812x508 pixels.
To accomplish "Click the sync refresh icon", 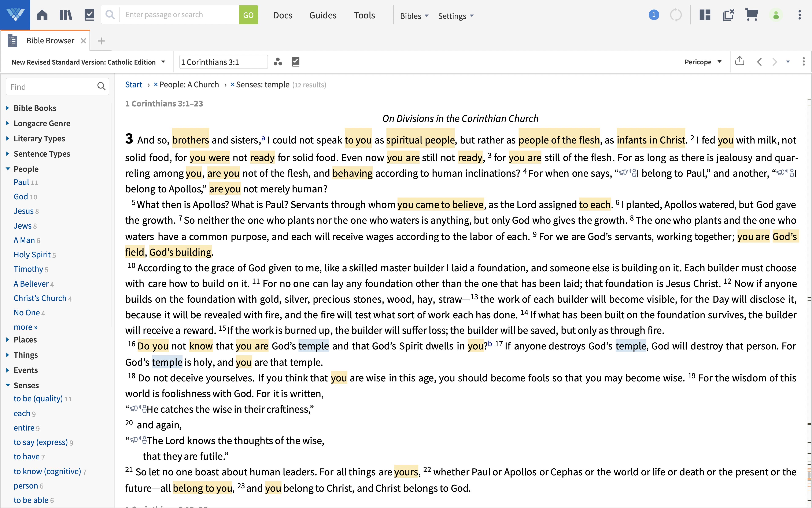I will click(x=676, y=15).
